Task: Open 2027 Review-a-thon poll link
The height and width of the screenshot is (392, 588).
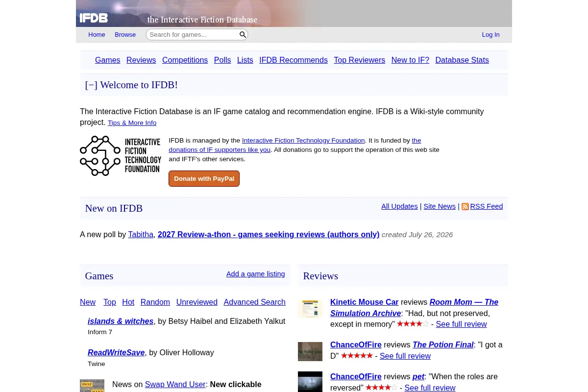Action: (269, 235)
